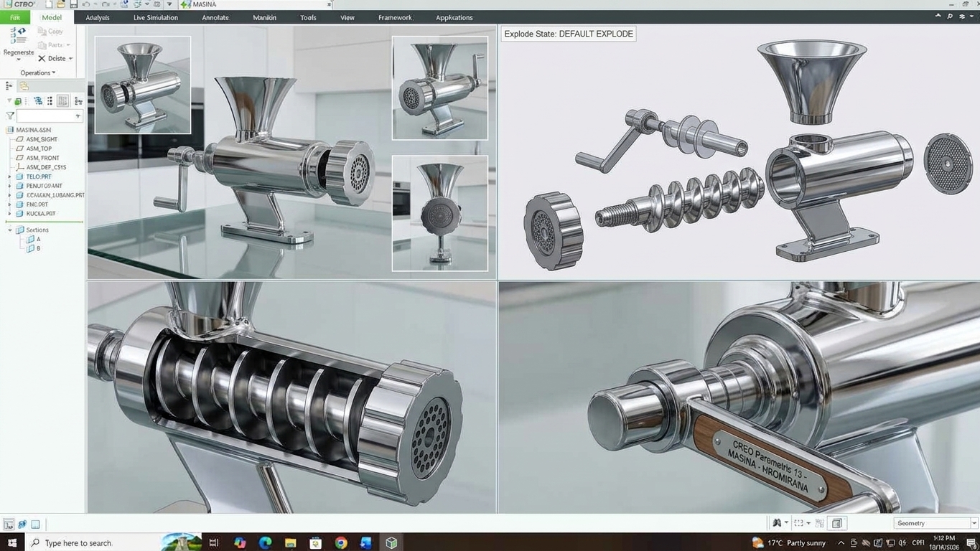Screen dimensions: 980x551
Task: Click the Delete X icon in ribbon
Action: 42,58
